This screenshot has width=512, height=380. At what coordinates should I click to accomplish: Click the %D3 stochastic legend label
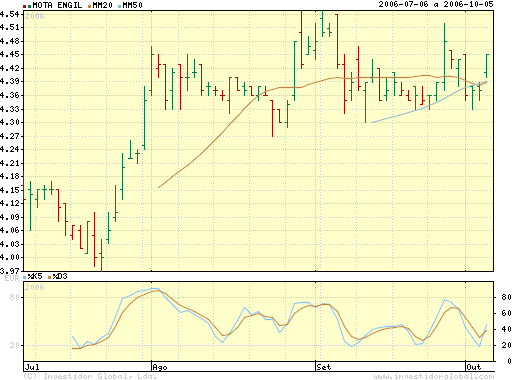(x=60, y=276)
